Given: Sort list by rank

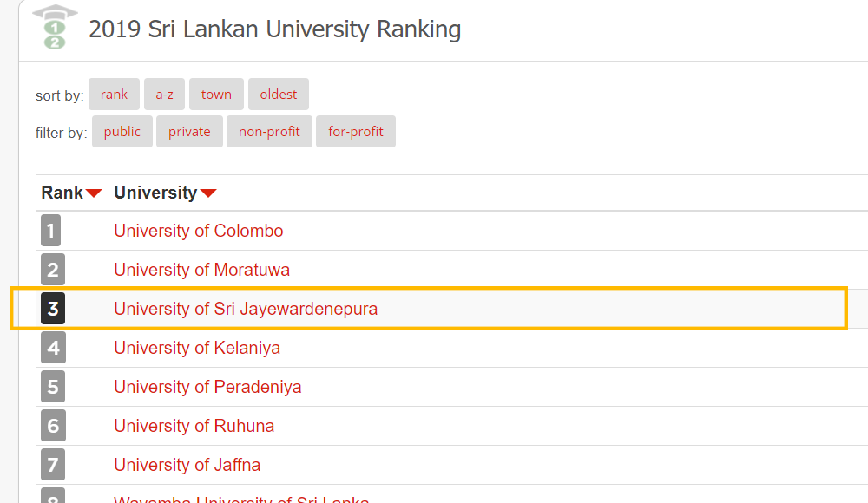Looking at the screenshot, I should [x=114, y=95].
